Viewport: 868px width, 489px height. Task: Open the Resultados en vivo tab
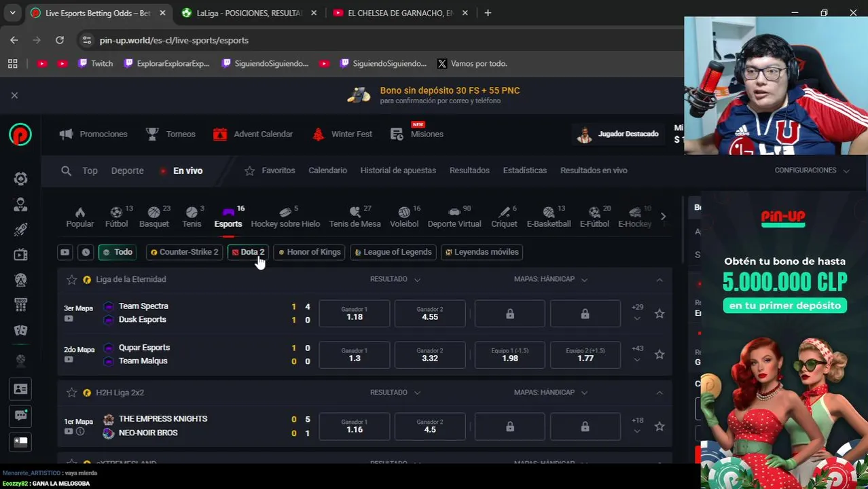594,170
